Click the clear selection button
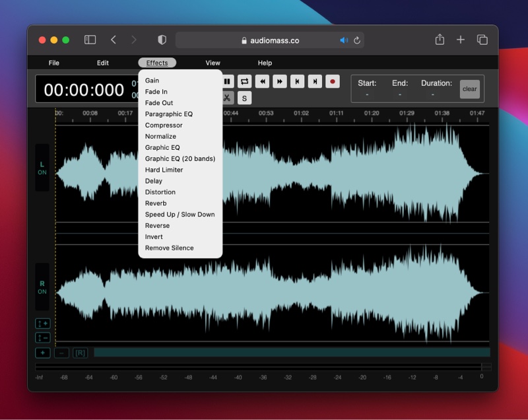The width and height of the screenshot is (528, 420). click(x=470, y=89)
